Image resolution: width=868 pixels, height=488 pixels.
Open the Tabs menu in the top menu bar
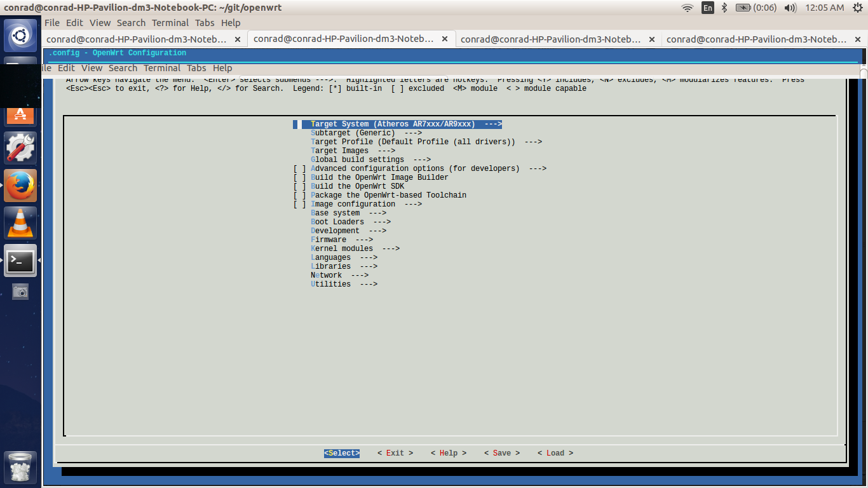coord(205,23)
